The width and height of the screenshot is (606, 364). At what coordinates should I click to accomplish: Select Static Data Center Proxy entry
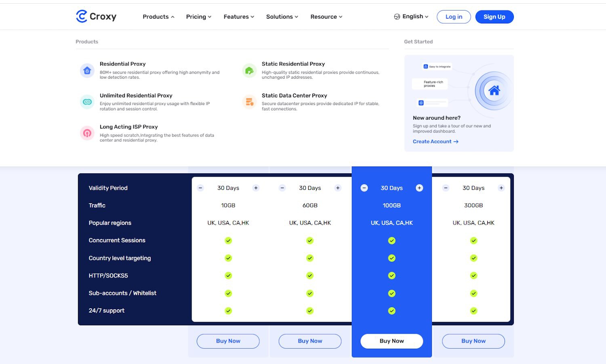tap(320, 102)
